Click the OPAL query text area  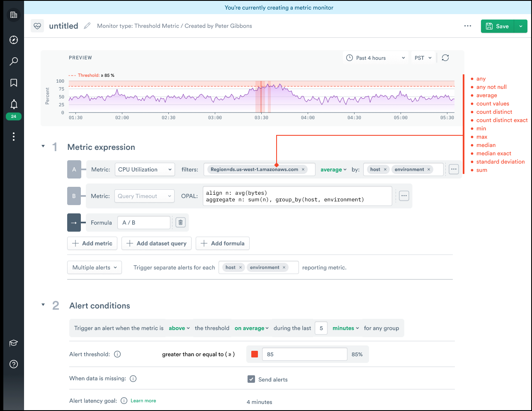pos(298,196)
